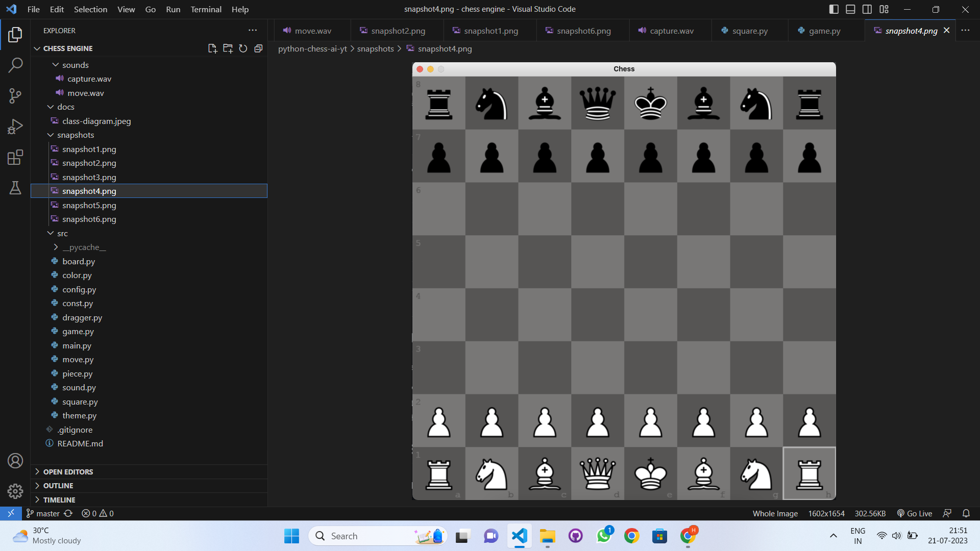Open Chrome from the Windows taskbar
This screenshot has width=980, height=551.
click(x=631, y=536)
